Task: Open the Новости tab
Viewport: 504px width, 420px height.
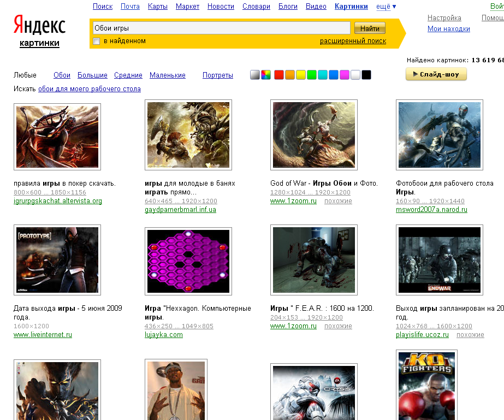Action: (x=221, y=7)
